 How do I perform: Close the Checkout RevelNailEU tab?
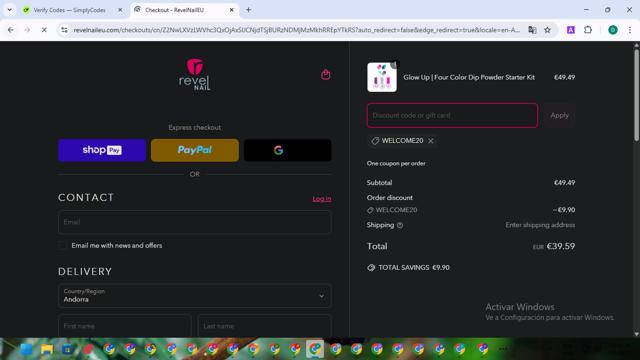231,10
